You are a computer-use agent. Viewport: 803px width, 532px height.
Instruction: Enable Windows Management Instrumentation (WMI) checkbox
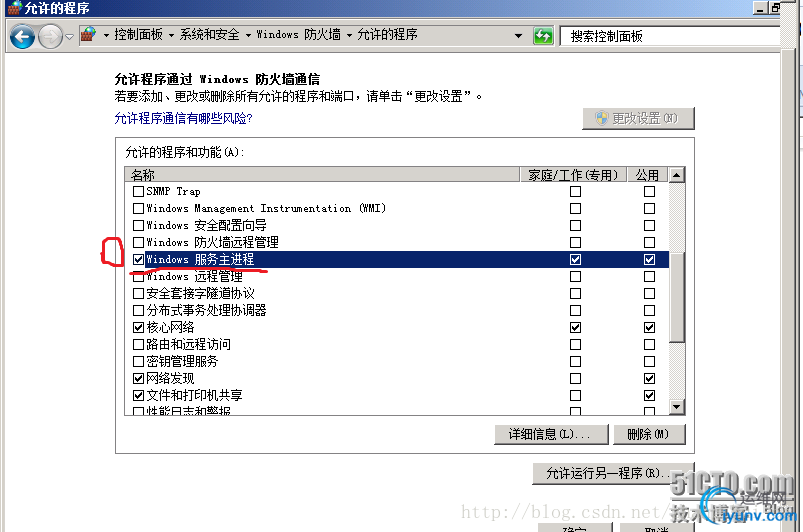138,208
